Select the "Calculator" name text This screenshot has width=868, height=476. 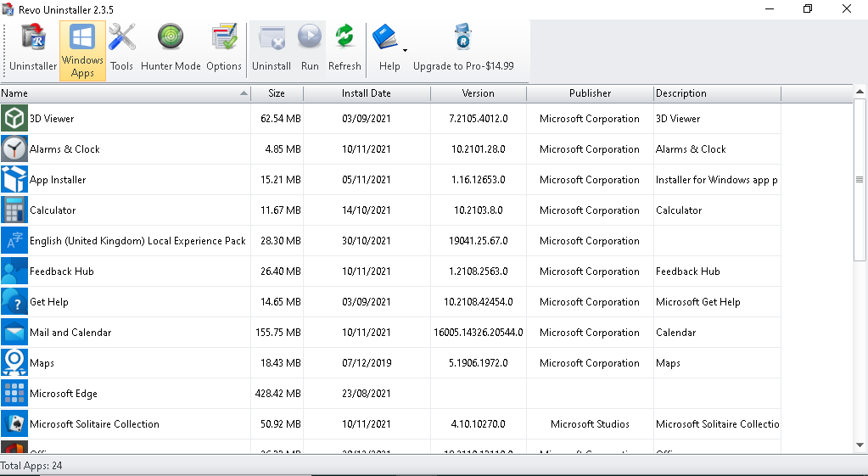53,210
